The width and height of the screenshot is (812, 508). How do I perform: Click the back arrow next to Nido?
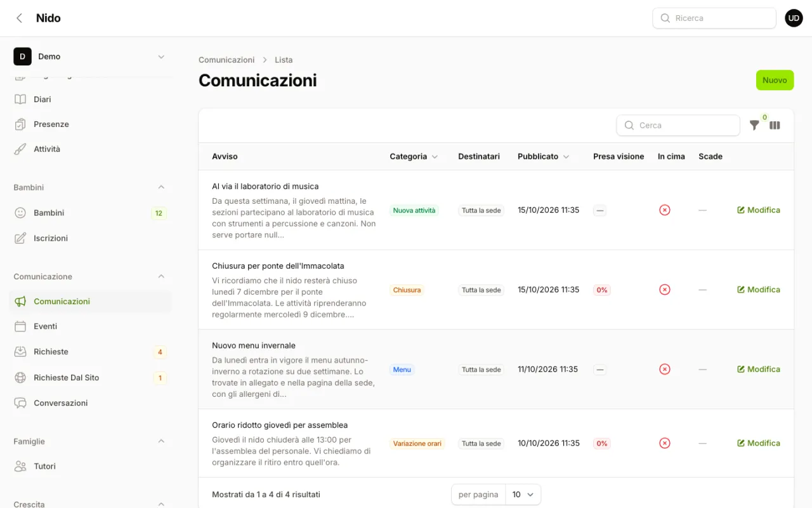click(20, 18)
